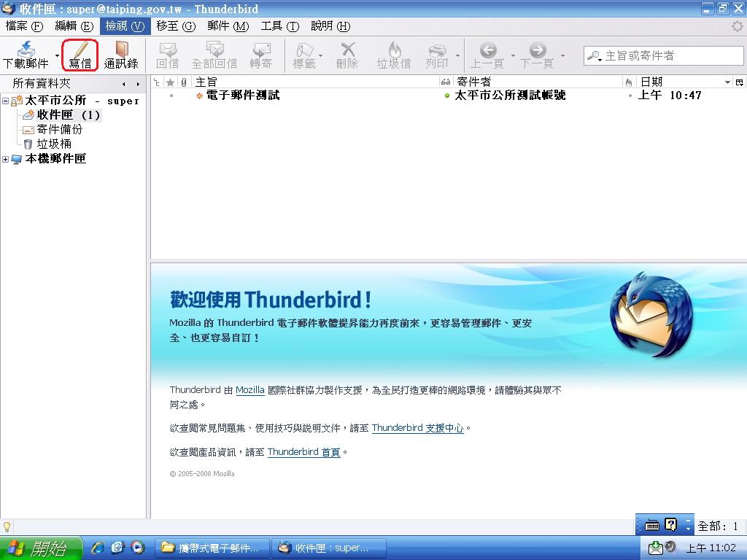Open the Mozilla link in welcome text

(x=249, y=390)
